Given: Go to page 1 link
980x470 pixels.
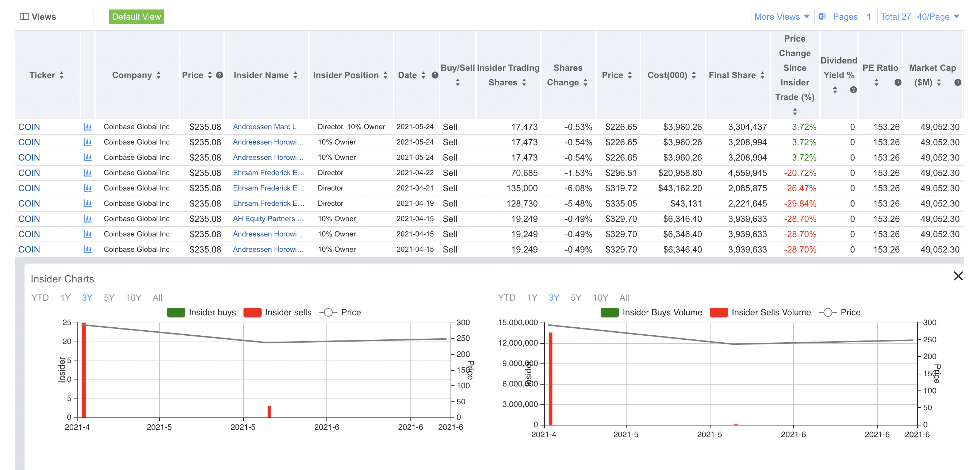Looking at the screenshot, I should point(869,17).
